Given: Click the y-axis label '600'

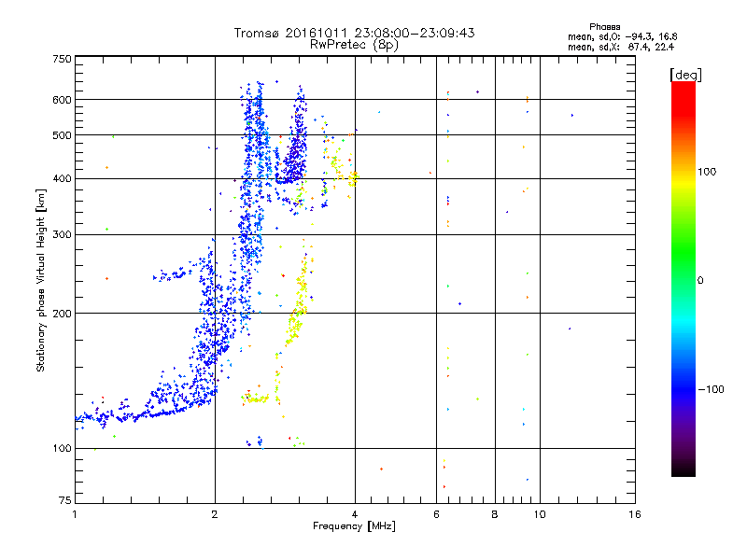Looking at the screenshot, I should click(62, 100).
